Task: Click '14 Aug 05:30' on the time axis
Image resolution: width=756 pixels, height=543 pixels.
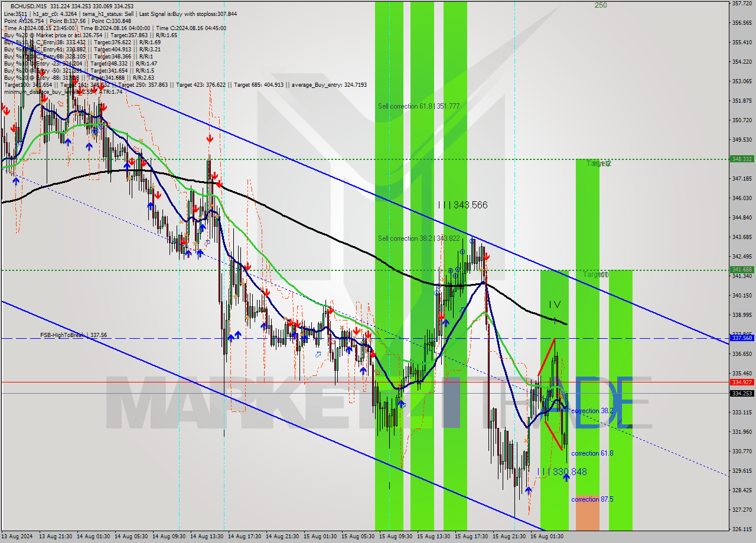Action: (131, 537)
